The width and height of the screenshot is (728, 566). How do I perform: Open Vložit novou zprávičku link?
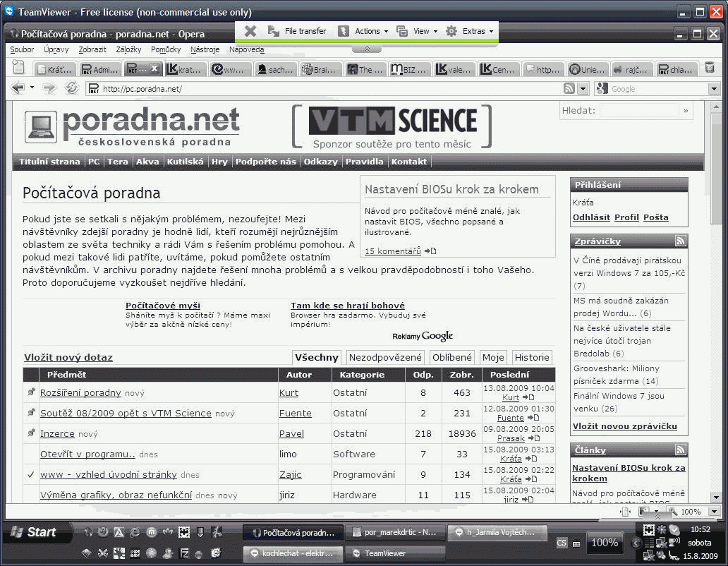coord(625,426)
